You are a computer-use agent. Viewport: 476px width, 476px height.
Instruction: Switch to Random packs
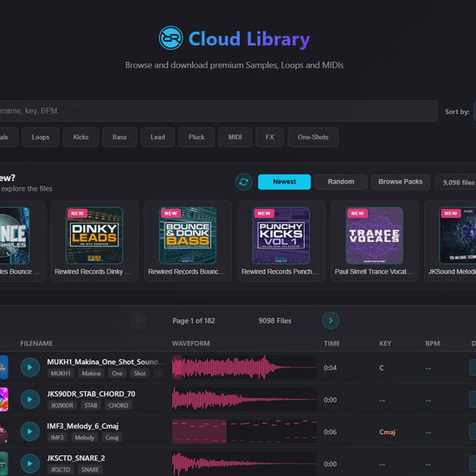341,182
